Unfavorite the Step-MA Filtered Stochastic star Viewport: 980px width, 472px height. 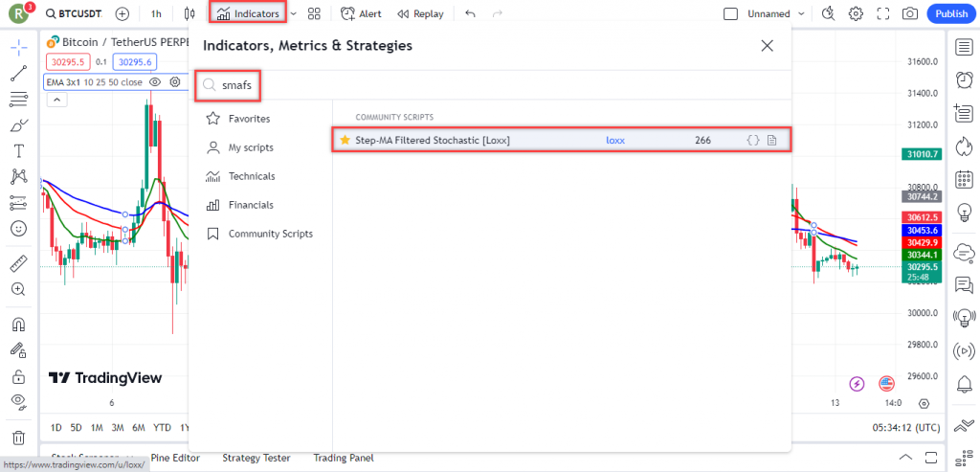pos(345,140)
